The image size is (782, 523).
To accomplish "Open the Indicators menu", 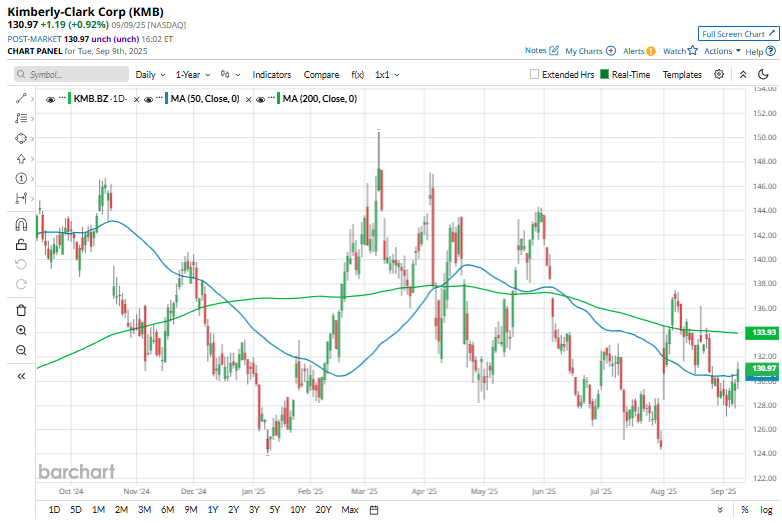I will coord(272,74).
